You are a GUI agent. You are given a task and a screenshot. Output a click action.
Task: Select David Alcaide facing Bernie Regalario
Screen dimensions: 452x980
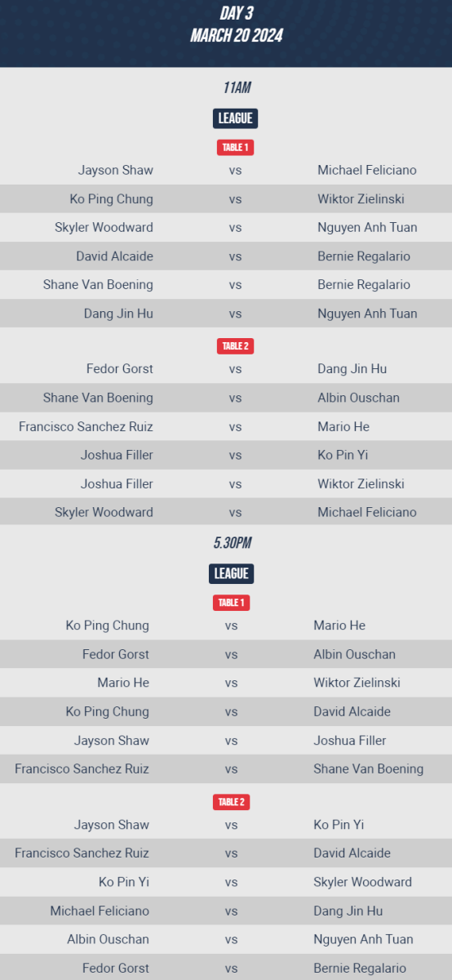pos(115,256)
